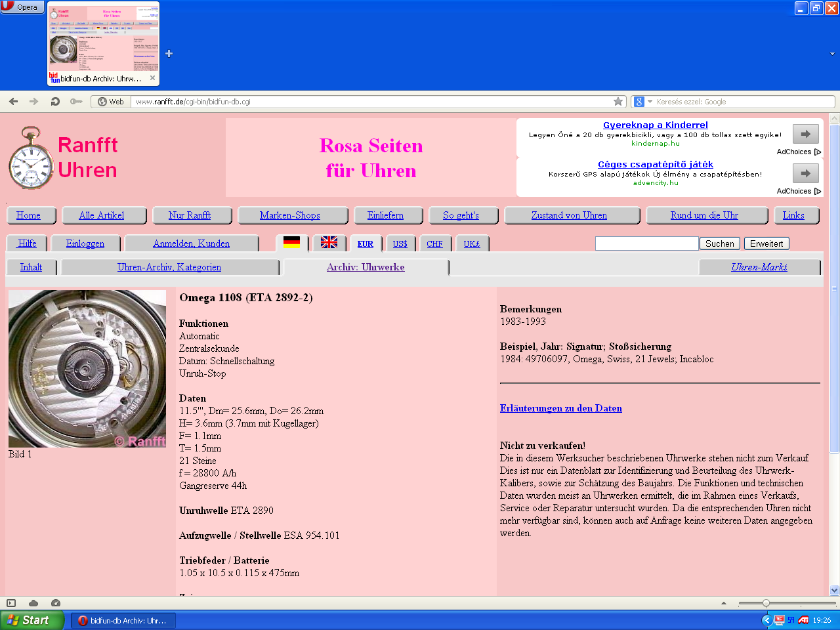840x630 pixels.
Task: Click the zoom slider handle in status bar
Action: (766, 603)
